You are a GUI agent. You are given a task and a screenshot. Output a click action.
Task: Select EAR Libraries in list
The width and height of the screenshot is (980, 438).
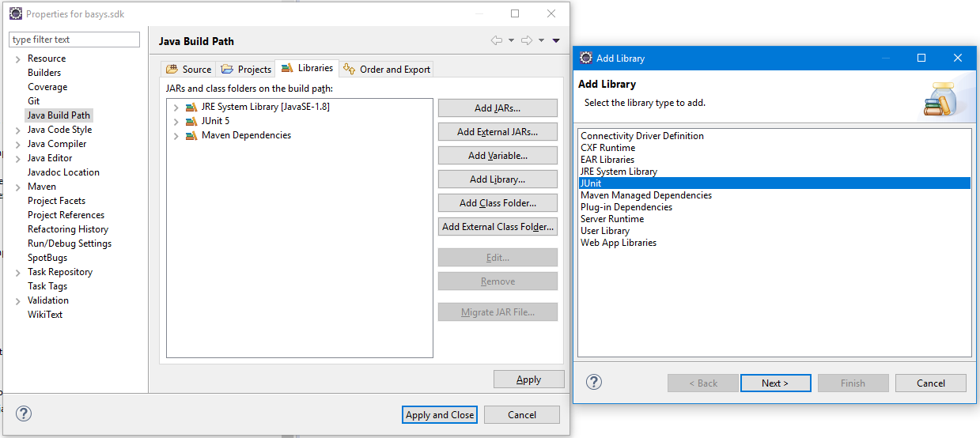click(x=774, y=160)
